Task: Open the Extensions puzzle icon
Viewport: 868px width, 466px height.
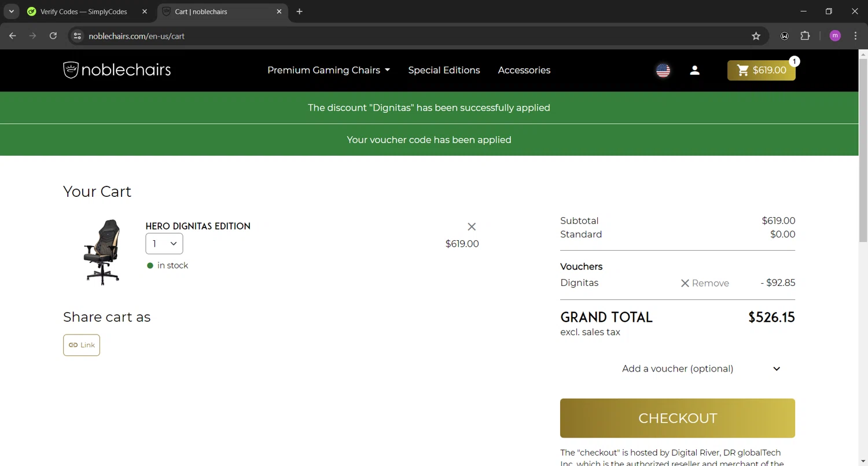Action: (x=805, y=36)
